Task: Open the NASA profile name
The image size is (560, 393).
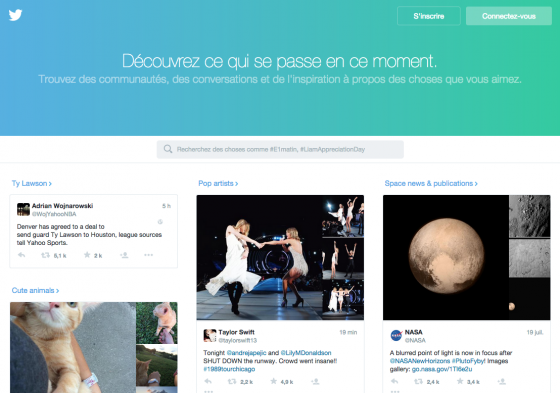Action: click(x=414, y=332)
